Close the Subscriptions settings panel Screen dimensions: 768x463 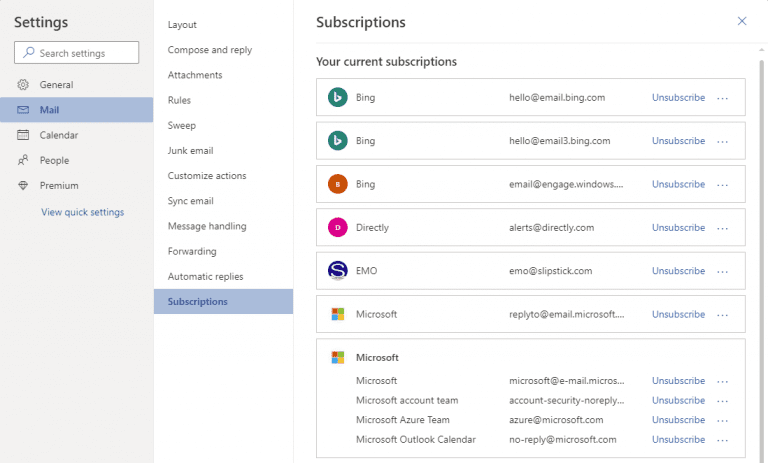(742, 21)
